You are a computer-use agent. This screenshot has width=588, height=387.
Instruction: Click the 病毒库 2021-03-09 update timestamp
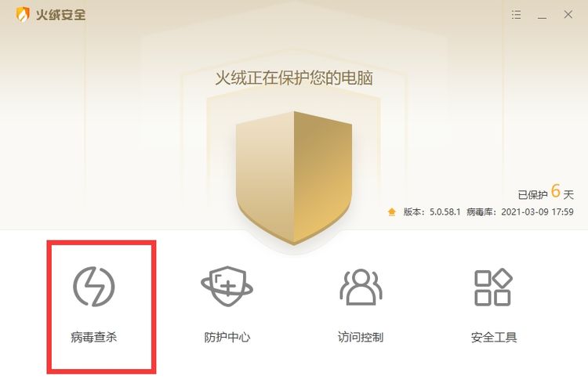pyautogui.click(x=520, y=212)
